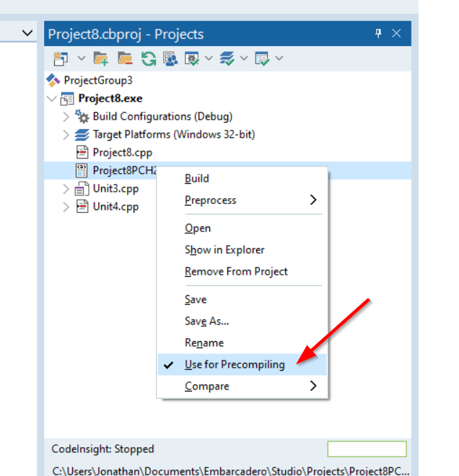459x476 pixels.
Task: Collapse the Project8.exe tree node
Action: pyautogui.click(x=51, y=98)
